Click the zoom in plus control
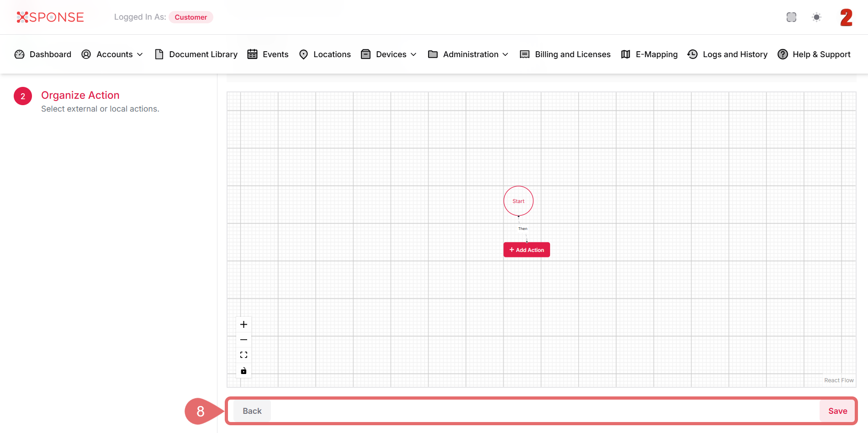Viewport: 868px width, 433px height. [x=243, y=325]
